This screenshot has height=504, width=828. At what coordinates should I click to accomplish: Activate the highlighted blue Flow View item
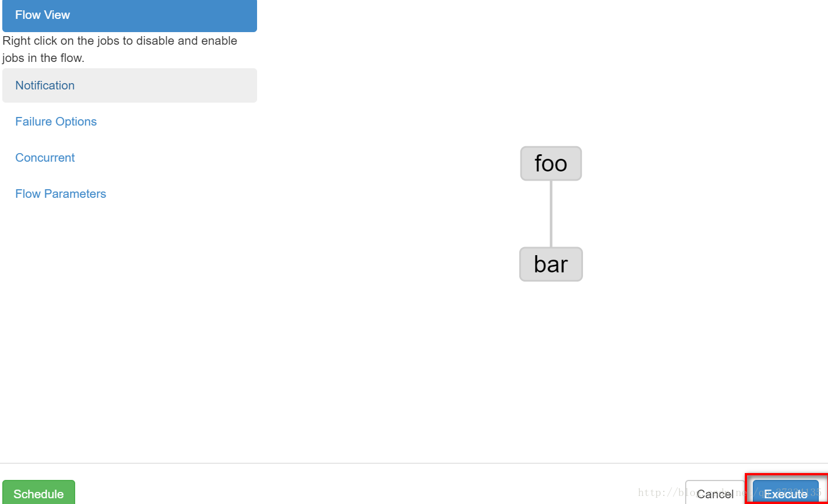click(130, 15)
